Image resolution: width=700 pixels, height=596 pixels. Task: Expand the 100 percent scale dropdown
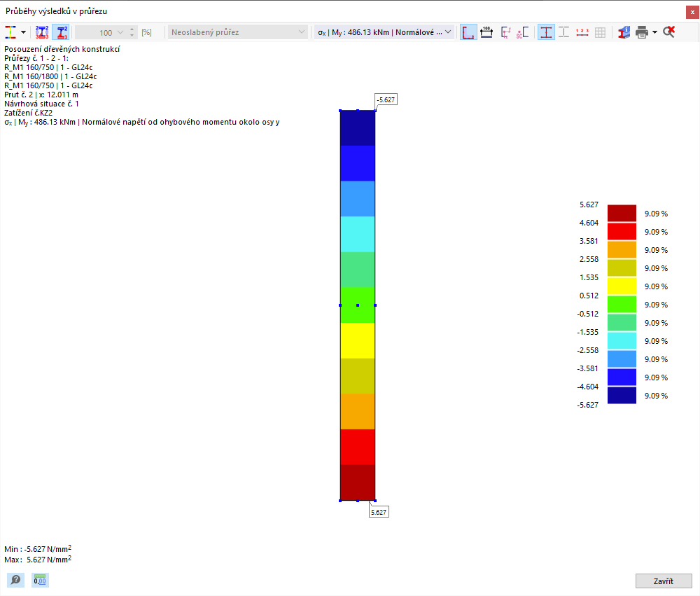[x=120, y=33]
